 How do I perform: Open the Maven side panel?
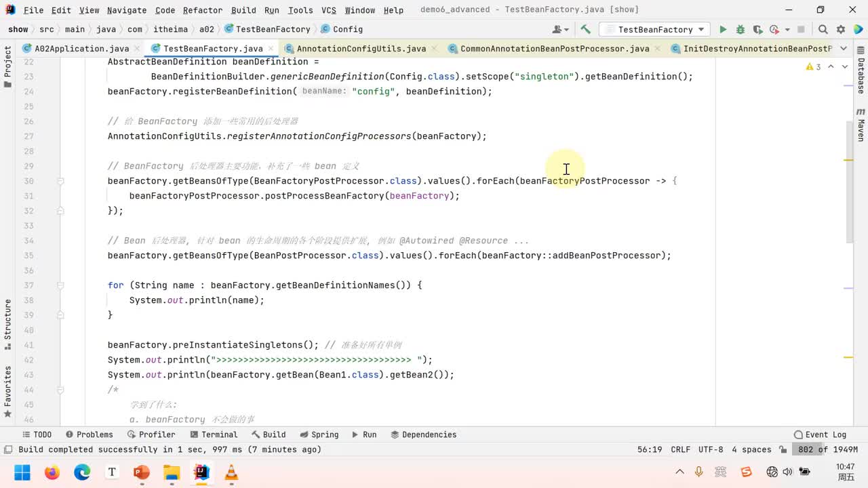[861, 125]
